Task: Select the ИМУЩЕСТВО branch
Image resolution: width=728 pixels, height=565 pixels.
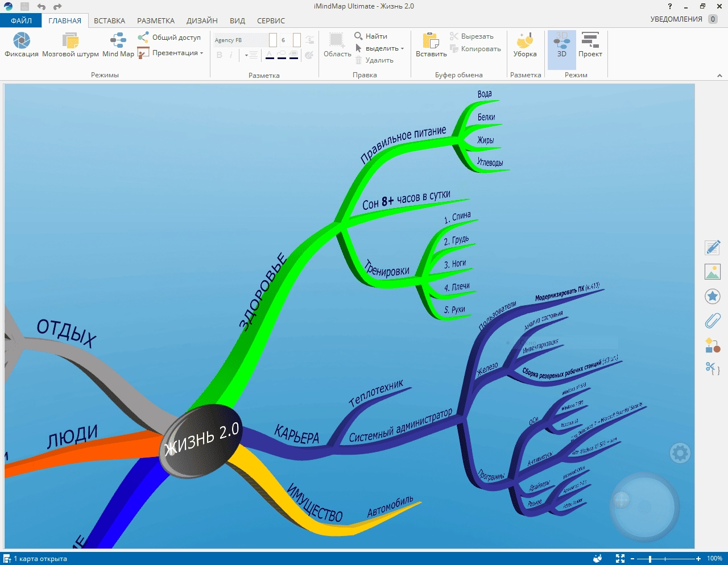Action: tap(315, 503)
